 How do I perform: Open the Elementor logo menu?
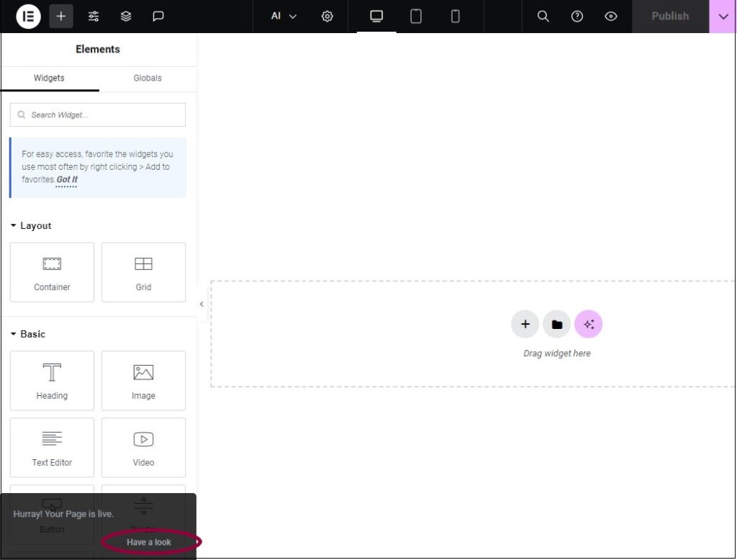[x=27, y=16]
